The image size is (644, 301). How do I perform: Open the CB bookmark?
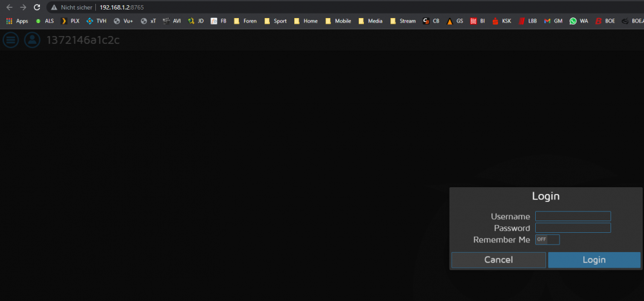coord(431,21)
